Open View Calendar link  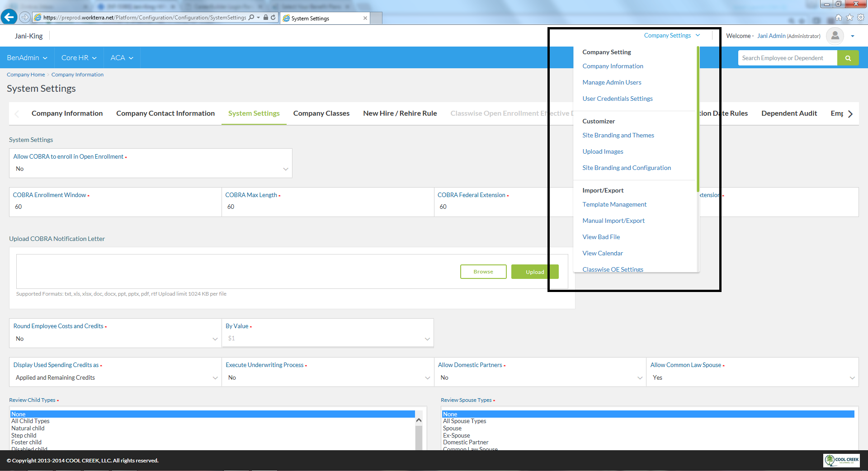click(x=603, y=253)
